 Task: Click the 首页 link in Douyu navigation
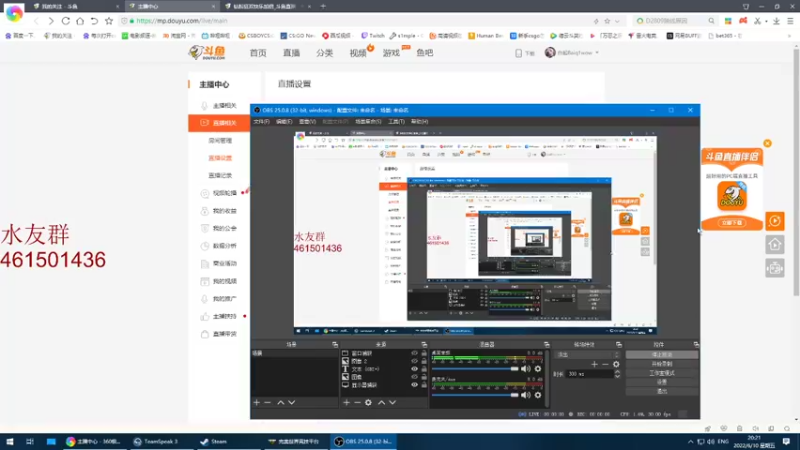pos(258,53)
